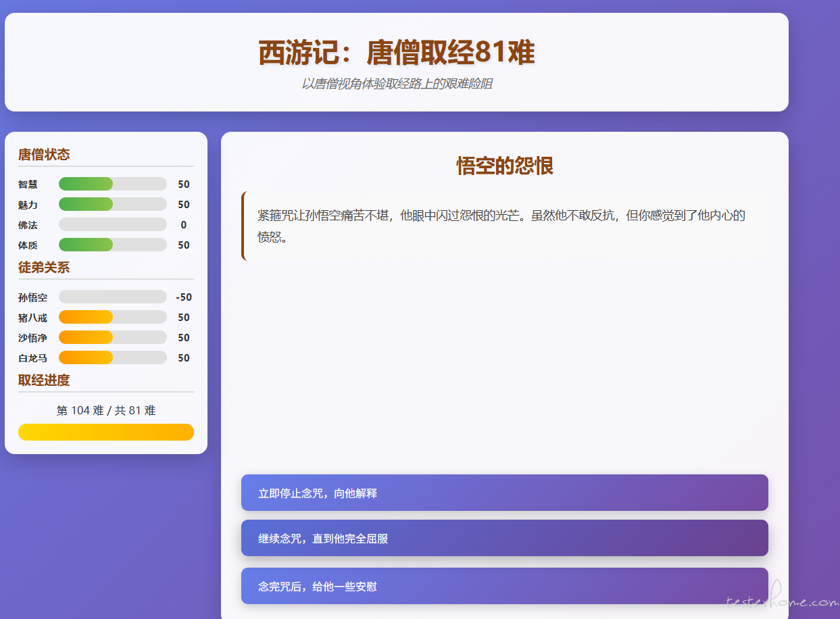
Task: Click the 50 value beside 智慧
Action: pos(184,184)
